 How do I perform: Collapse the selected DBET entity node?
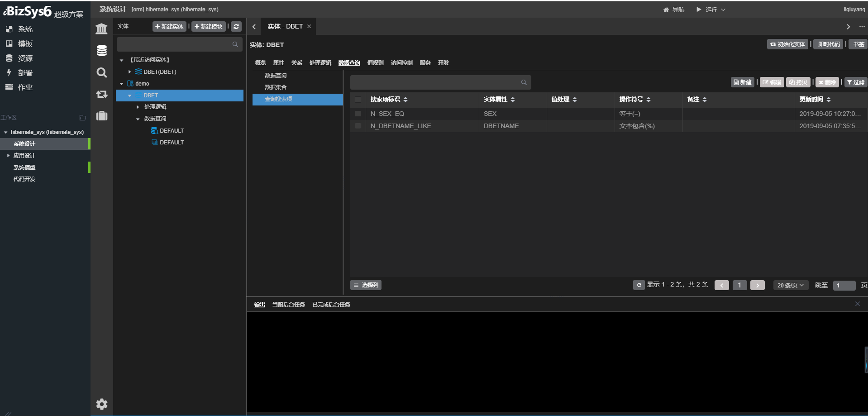click(x=129, y=96)
